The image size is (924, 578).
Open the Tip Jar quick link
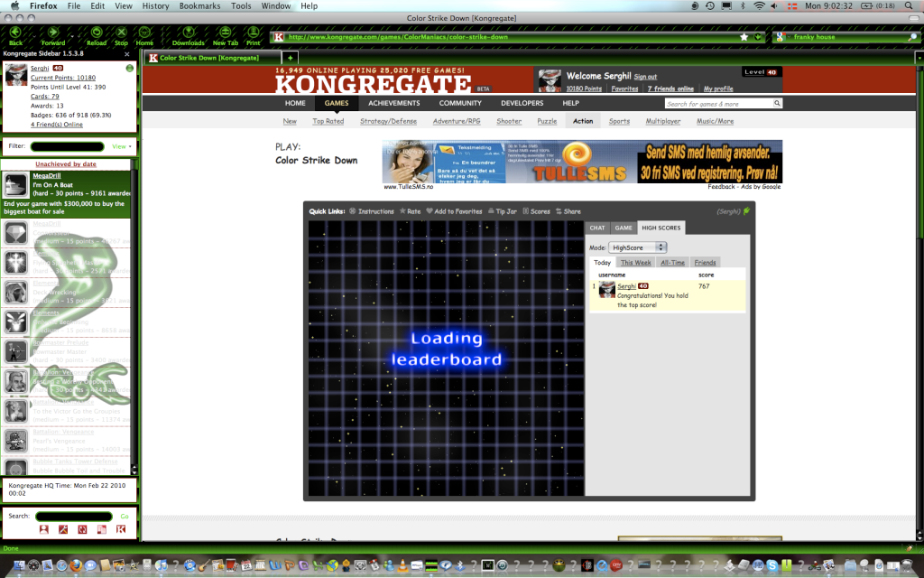point(502,211)
